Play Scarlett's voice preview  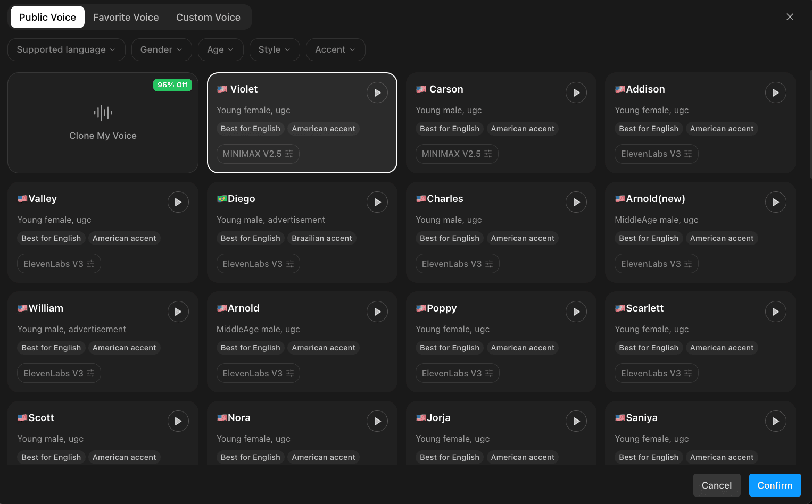pos(776,312)
